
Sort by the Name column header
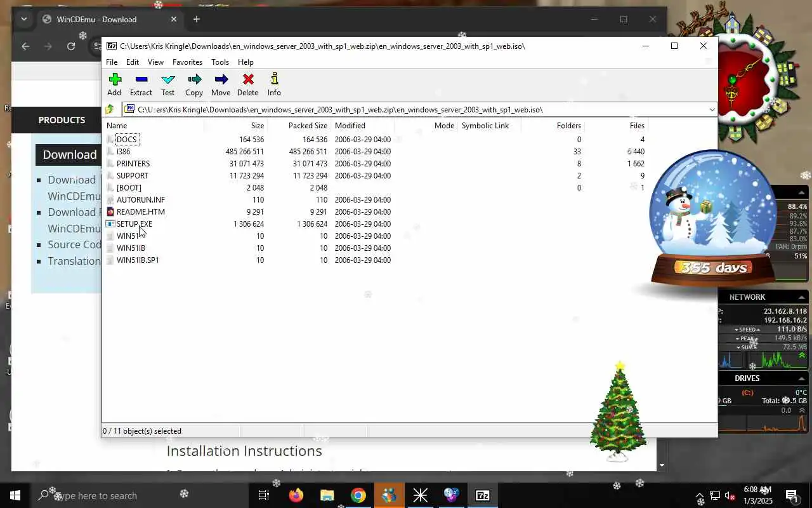coord(153,125)
